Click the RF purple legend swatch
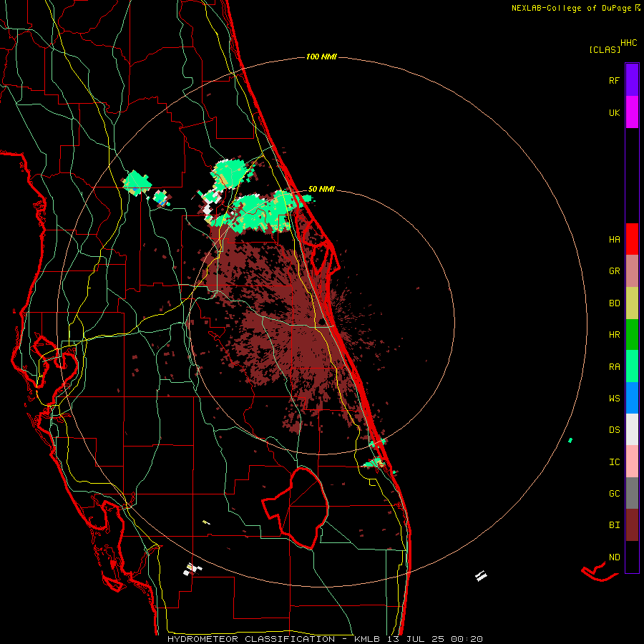The width and height of the screenshot is (644, 644). pyautogui.click(x=632, y=80)
